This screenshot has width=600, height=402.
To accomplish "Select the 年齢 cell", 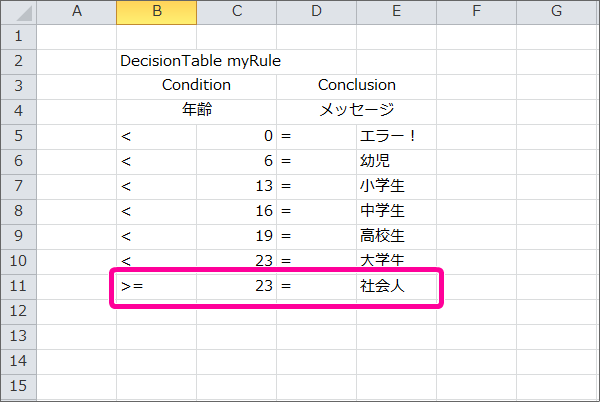I will [x=196, y=110].
